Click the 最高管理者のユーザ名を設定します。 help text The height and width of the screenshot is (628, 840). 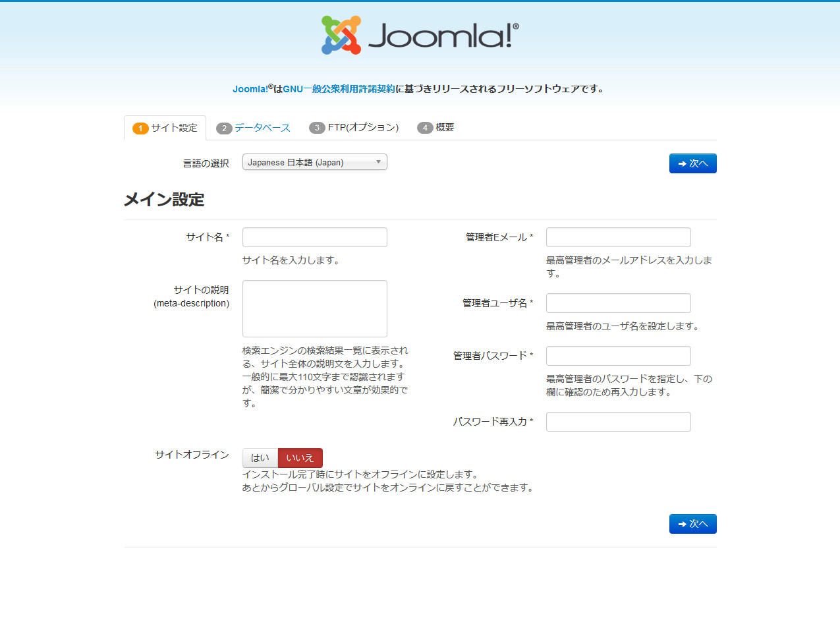click(x=623, y=326)
